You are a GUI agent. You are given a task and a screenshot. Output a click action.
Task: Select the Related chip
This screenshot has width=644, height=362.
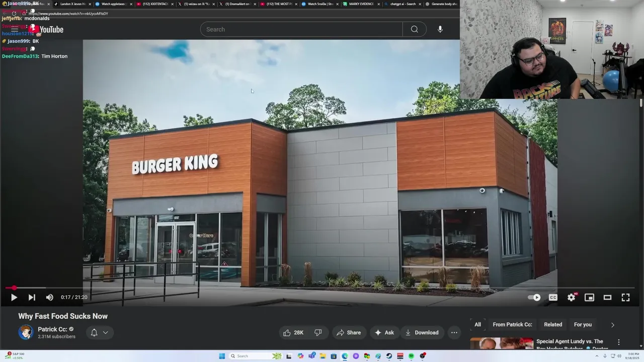coord(553,324)
